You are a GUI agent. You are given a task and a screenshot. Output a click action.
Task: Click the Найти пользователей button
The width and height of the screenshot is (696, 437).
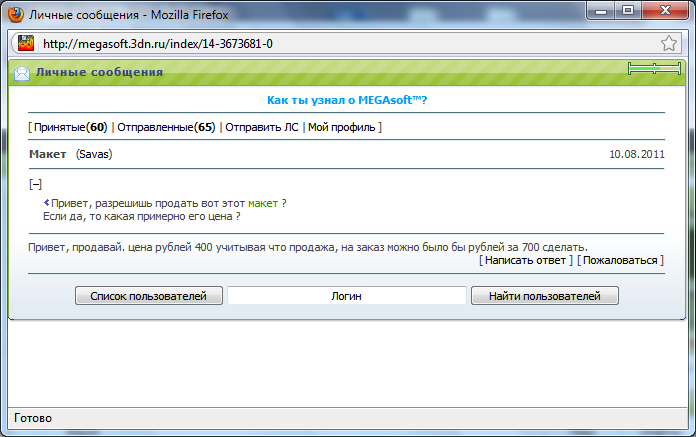[545, 295]
